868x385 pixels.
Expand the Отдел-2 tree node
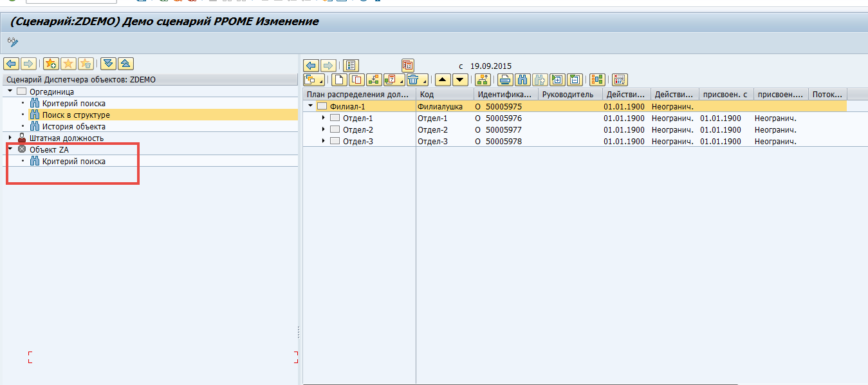pyautogui.click(x=323, y=130)
